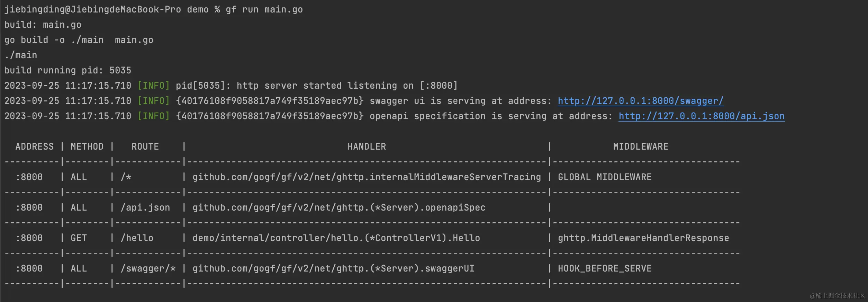
Task: Click the METHOD column header
Action: click(87, 146)
